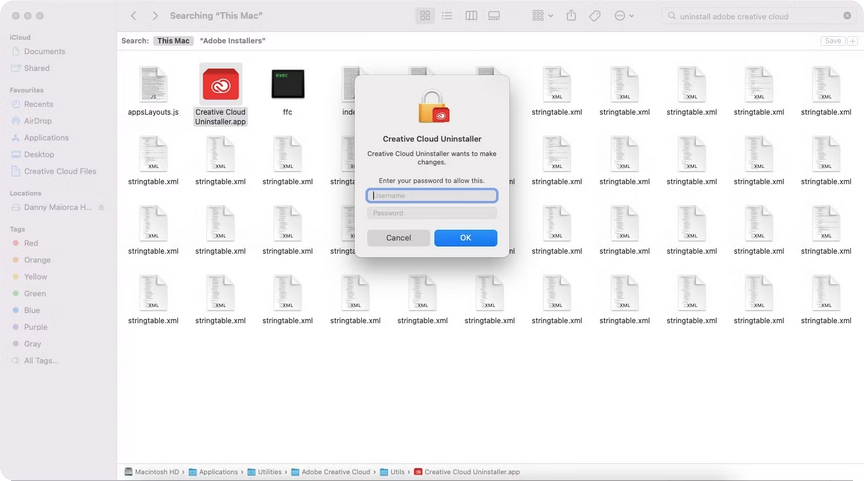The image size is (864, 481).
Task: Switch to gallery view
Action: (493, 16)
